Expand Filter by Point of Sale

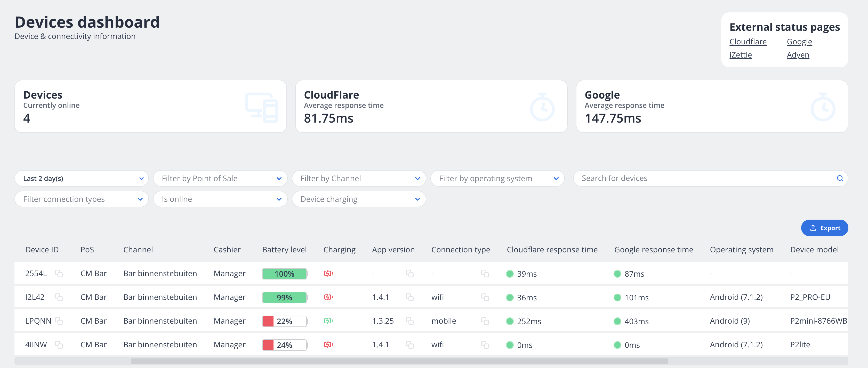tap(220, 178)
